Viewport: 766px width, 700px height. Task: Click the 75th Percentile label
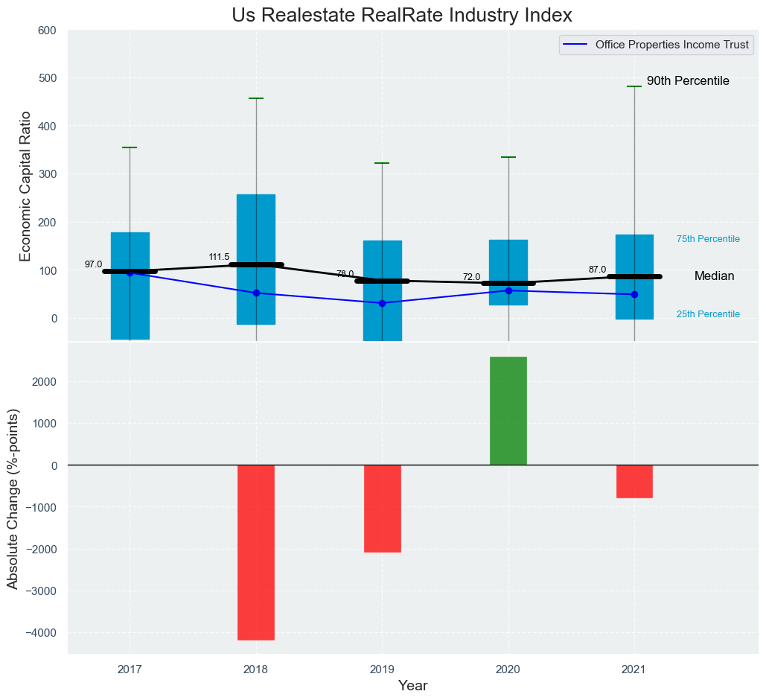[x=708, y=239]
